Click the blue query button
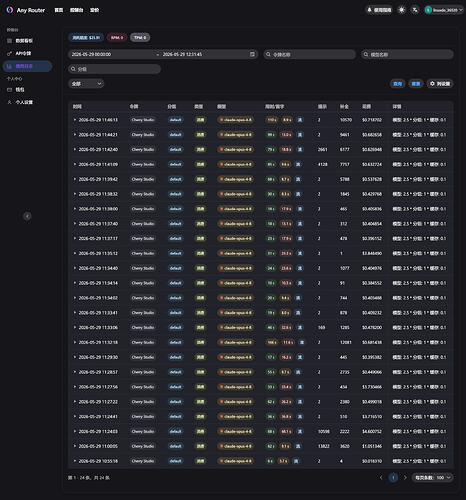466x500 pixels. 398,84
